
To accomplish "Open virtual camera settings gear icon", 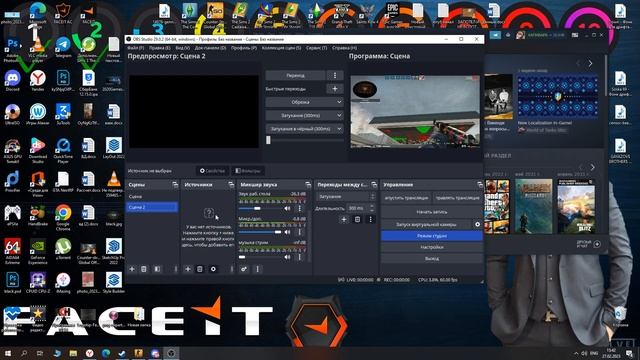I will pos(477,224).
